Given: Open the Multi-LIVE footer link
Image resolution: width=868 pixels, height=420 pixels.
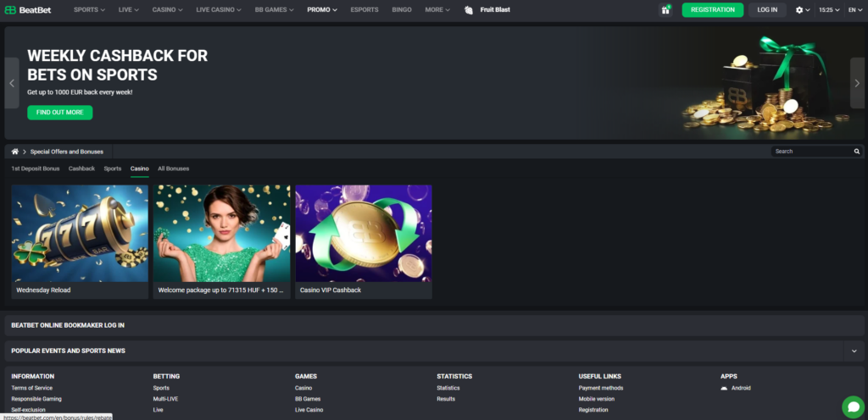Looking at the screenshot, I should point(165,399).
